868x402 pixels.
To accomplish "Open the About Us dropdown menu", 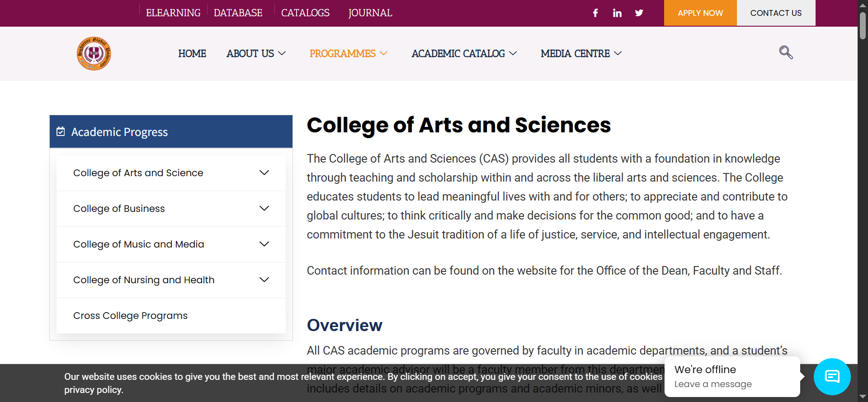I will click(x=256, y=54).
